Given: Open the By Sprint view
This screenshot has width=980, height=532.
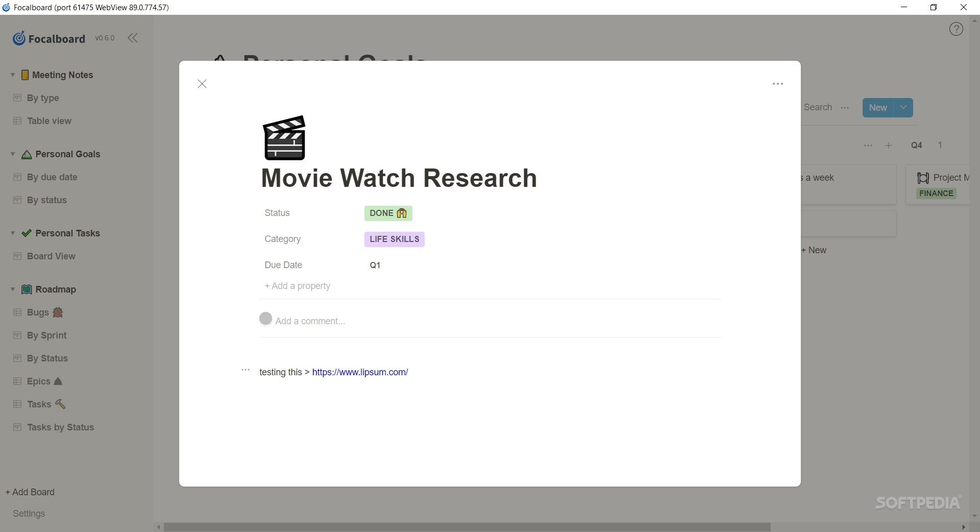Looking at the screenshot, I should [x=46, y=335].
